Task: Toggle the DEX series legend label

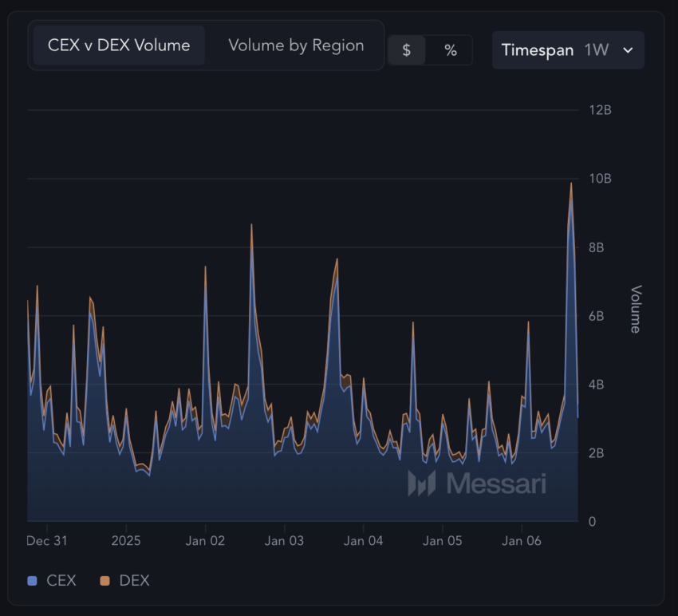Action: coord(134,581)
